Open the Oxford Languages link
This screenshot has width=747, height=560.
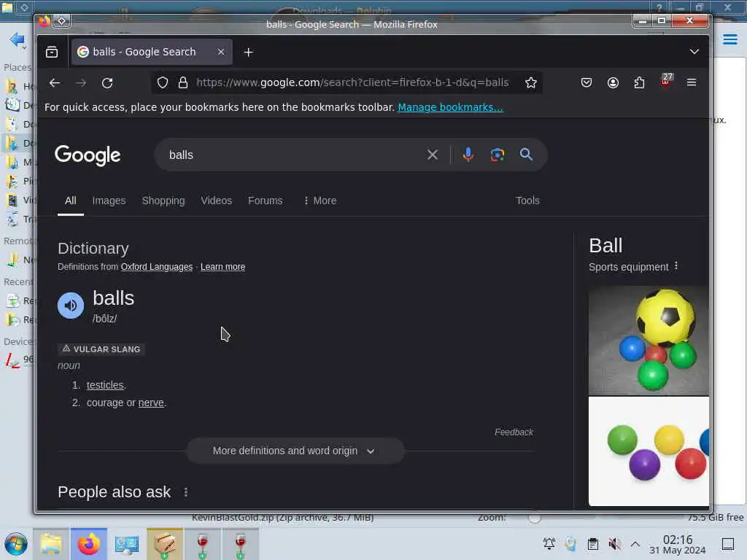coord(157,267)
